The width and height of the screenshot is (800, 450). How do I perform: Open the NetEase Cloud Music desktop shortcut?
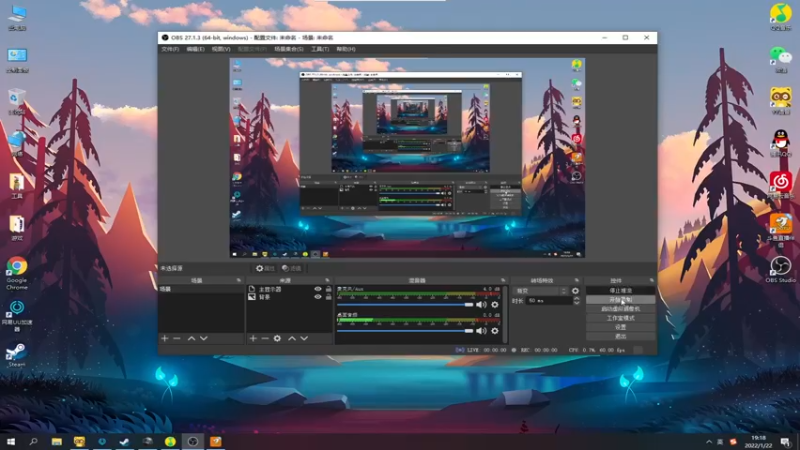780,185
